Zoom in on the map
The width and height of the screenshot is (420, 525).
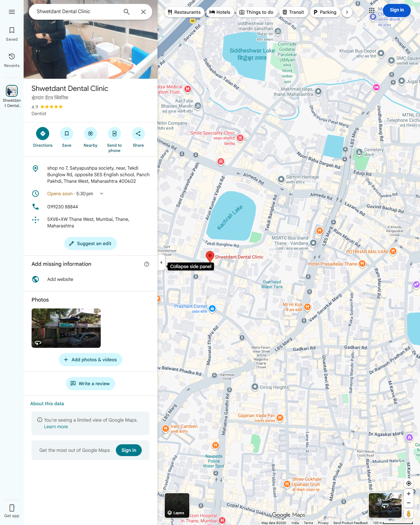pos(409,494)
